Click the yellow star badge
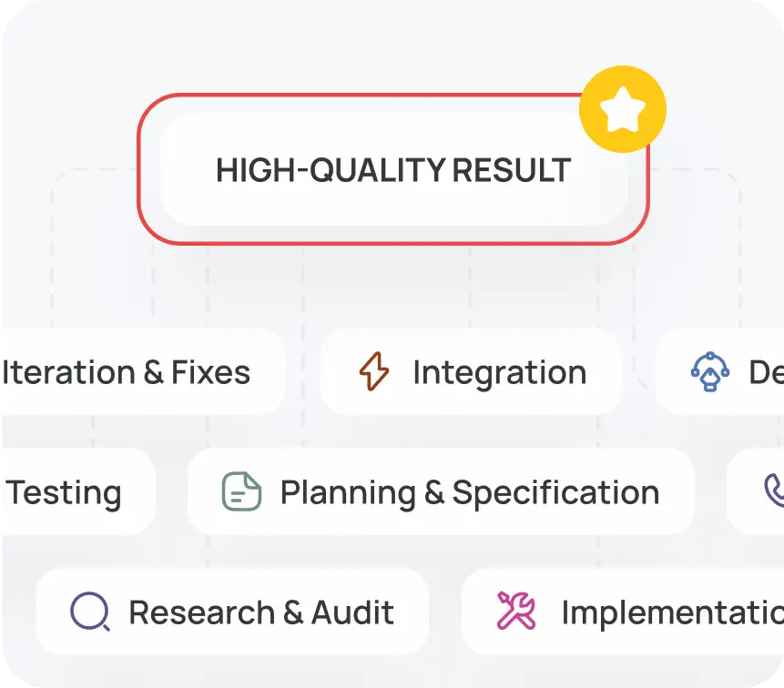Image resolution: width=784 pixels, height=688 pixels. click(623, 109)
